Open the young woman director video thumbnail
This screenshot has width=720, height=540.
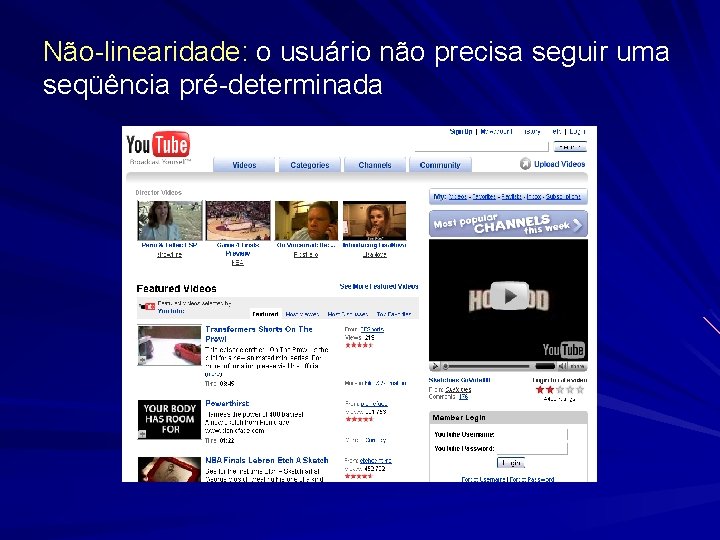coord(374,220)
